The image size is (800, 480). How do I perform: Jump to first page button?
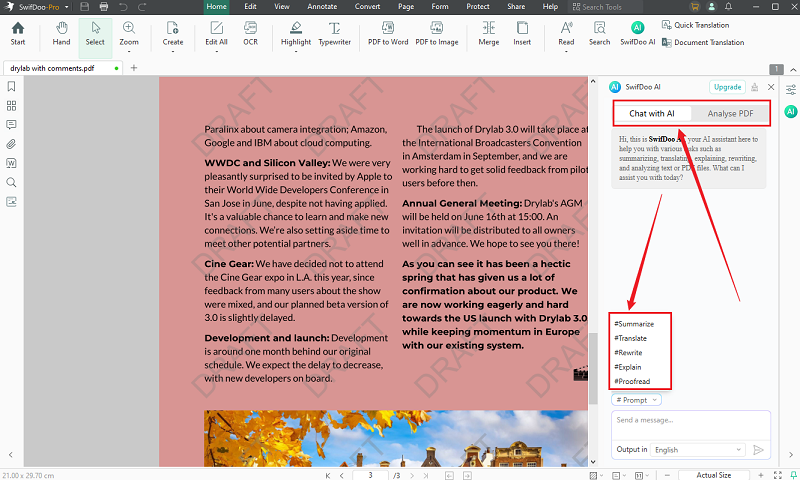coord(328,475)
